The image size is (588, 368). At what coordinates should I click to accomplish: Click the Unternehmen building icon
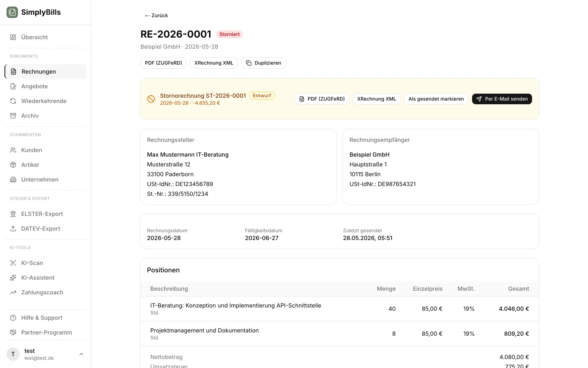[13, 180]
